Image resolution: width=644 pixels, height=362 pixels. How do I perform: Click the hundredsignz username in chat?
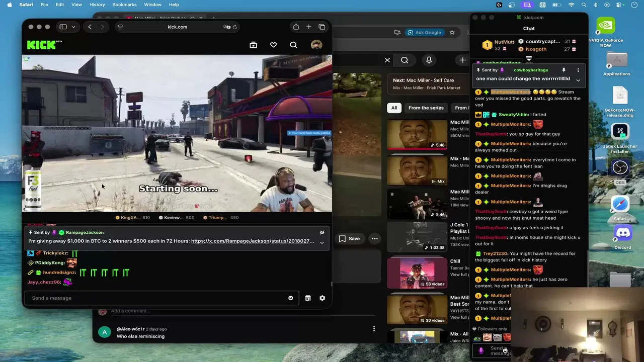pyautogui.click(x=59, y=273)
